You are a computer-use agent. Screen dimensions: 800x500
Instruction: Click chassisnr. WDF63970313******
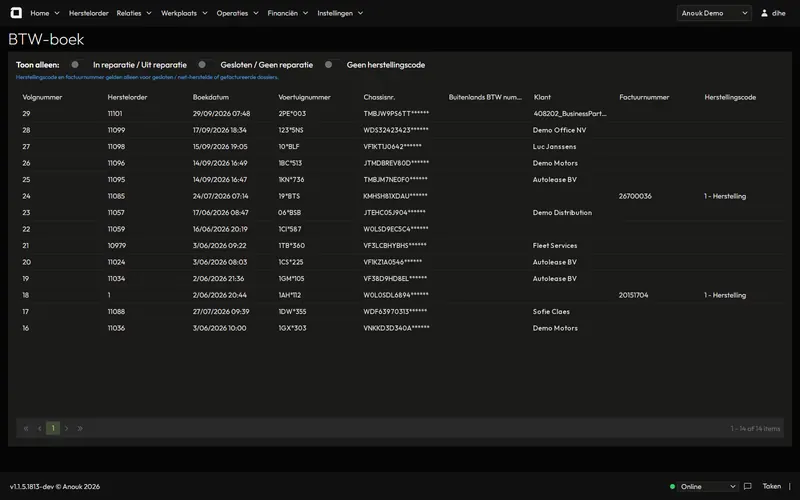pyautogui.click(x=395, y=311)
